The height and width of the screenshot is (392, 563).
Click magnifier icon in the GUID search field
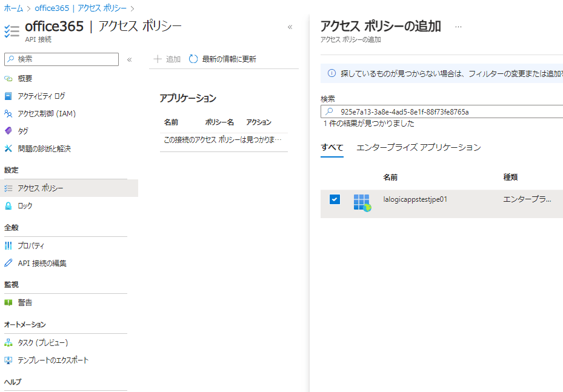pyautogui.click(x=329, y=111)
